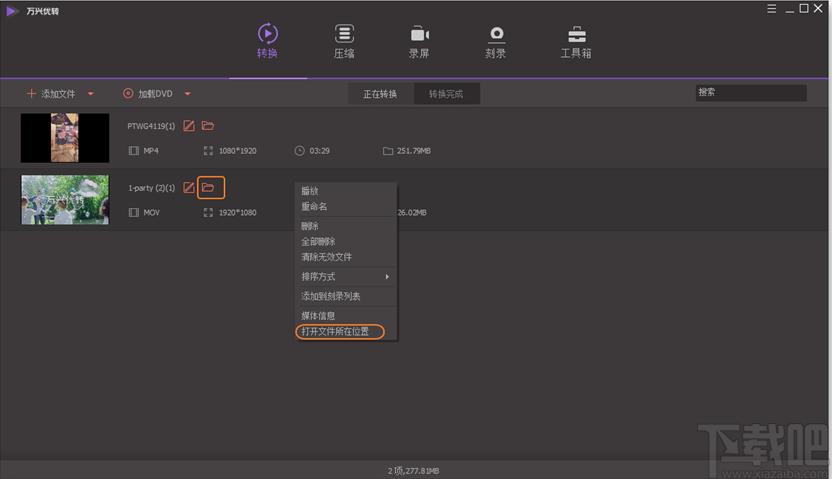The height and width of the screenshot is (479, 832).
Task: Choose 播放 (Play) from context menu
Action: (345, 191)
